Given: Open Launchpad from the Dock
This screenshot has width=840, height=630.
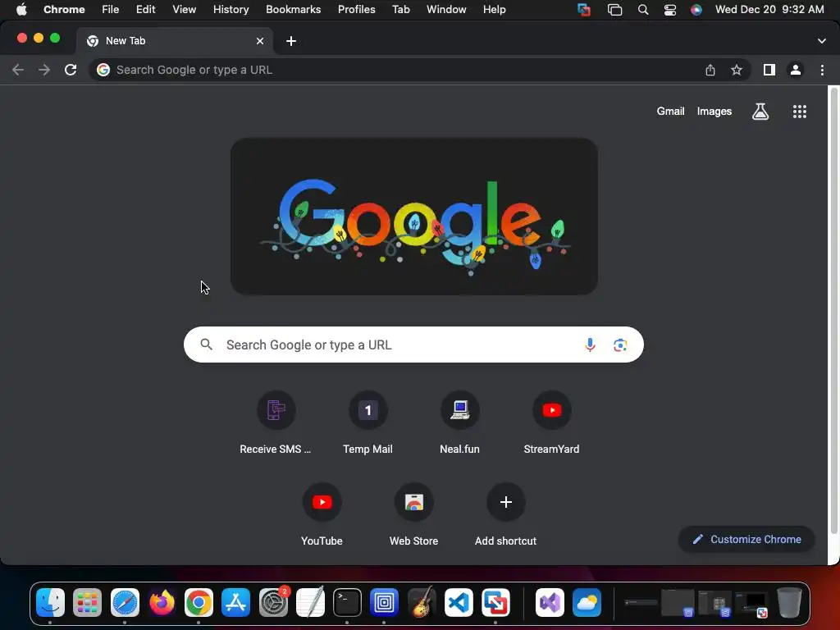Looking at the screenshot, I should [x=87, y=603].
